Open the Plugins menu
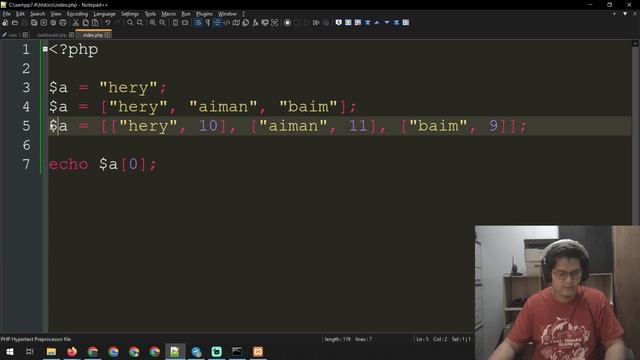The height and width of the screenshot is (360, 640). (x=204, y=14)
